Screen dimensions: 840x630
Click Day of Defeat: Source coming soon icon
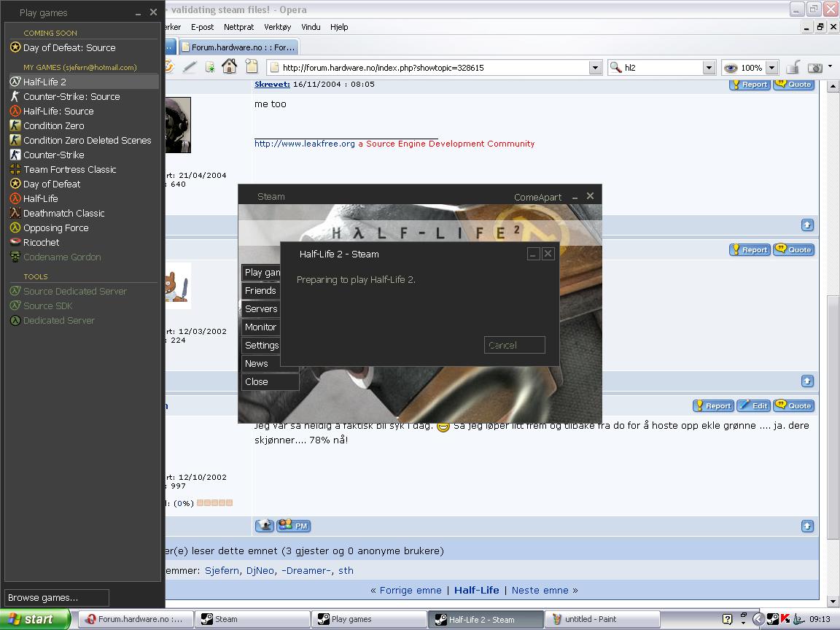(x=15, y=47)
